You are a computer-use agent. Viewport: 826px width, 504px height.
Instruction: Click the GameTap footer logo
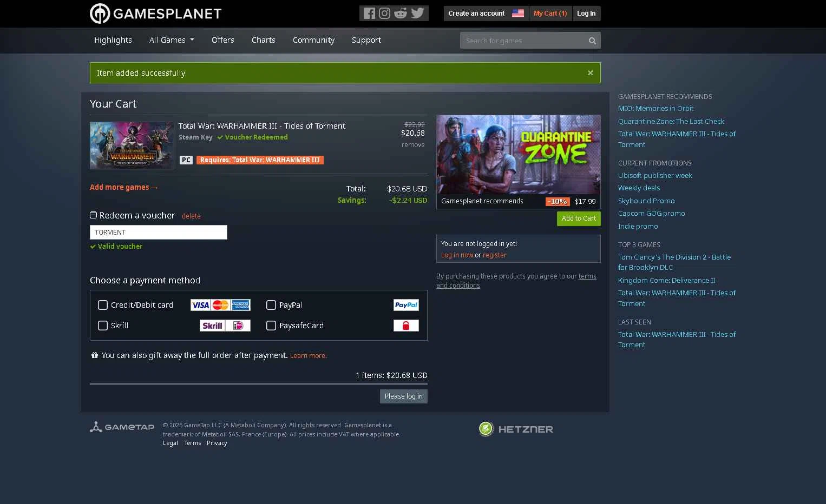122,427
